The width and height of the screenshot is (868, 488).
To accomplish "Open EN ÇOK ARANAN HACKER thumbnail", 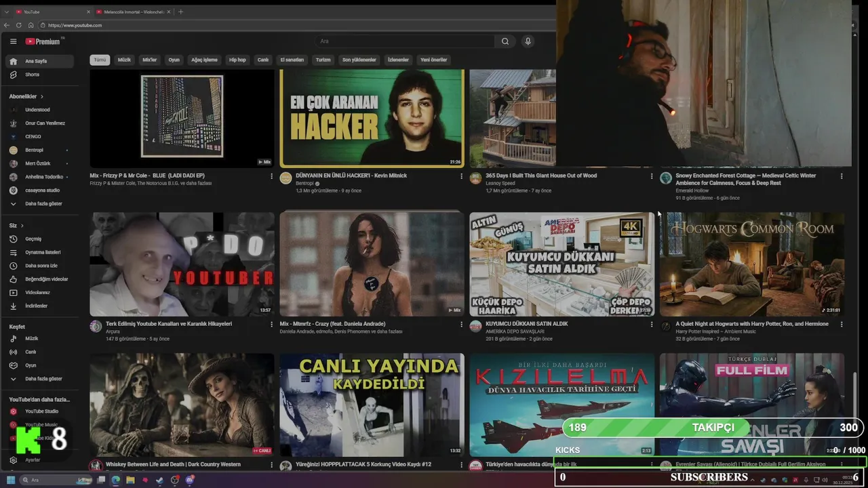I will click(x=372, y=118).
